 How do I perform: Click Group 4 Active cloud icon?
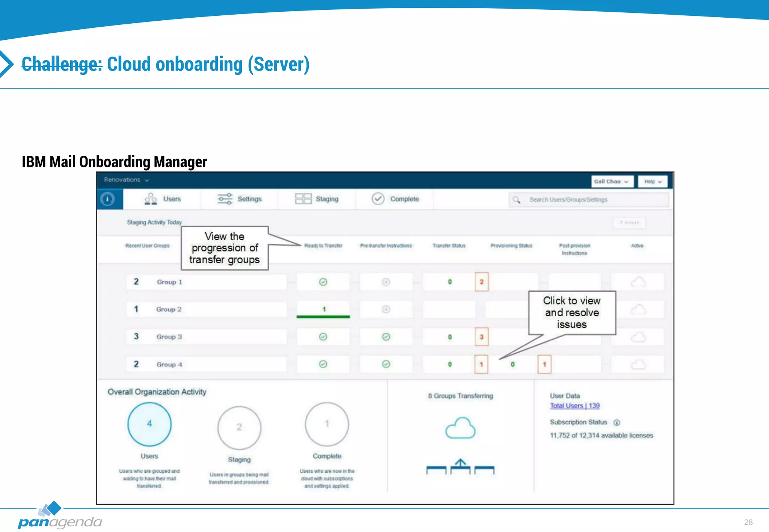pyautogui.click(x=638, y=364)
